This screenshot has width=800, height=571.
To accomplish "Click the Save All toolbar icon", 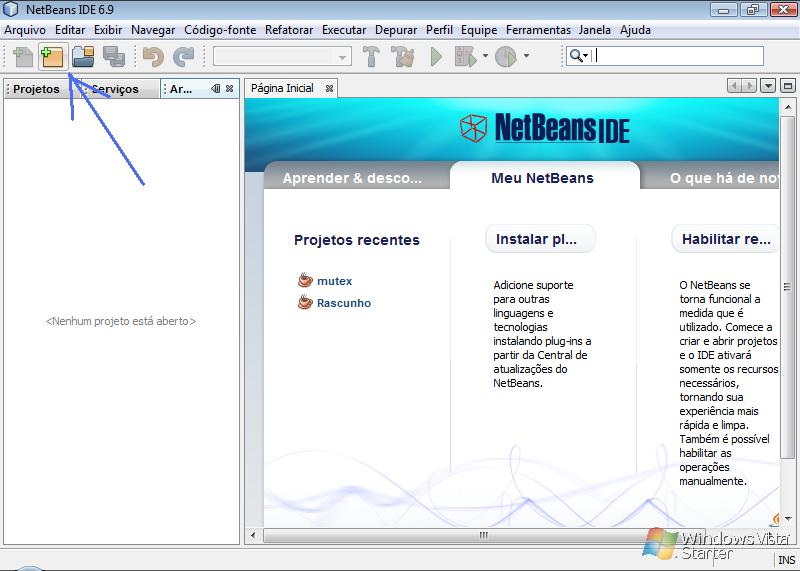I will pos(114,57).
